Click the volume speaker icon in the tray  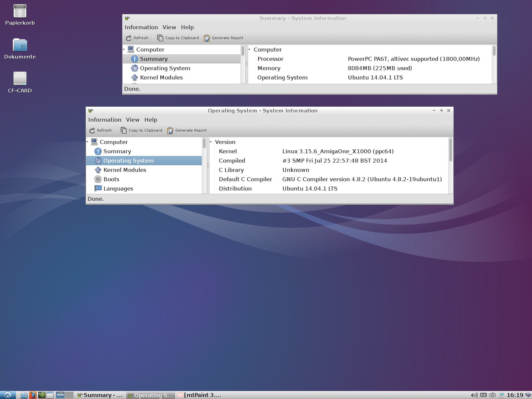coord(474,395)
